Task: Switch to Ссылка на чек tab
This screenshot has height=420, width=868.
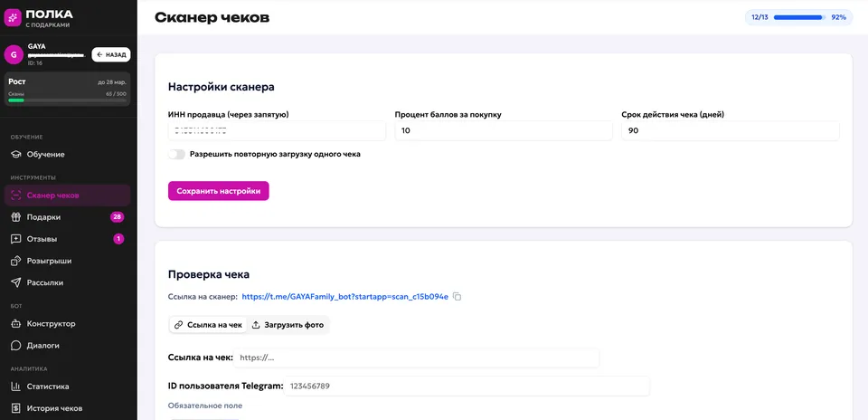Action: coord(208,325)
